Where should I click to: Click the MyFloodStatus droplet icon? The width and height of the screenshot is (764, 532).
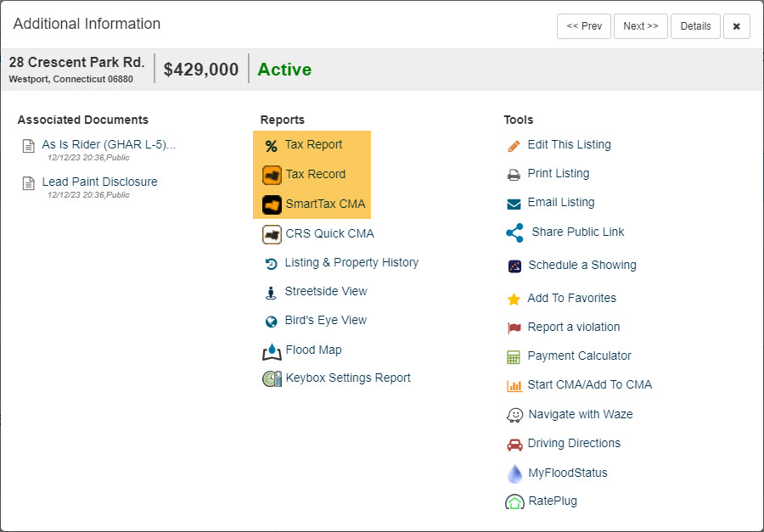point(514,473)
